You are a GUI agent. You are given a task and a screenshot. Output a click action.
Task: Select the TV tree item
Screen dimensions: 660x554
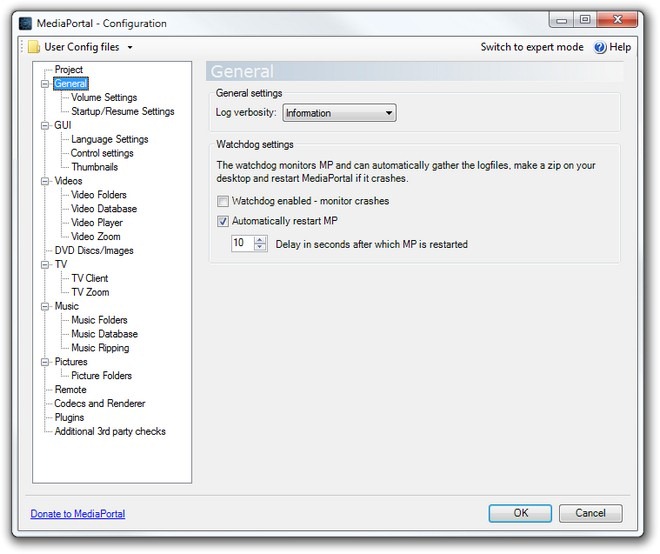coord(61,264)
